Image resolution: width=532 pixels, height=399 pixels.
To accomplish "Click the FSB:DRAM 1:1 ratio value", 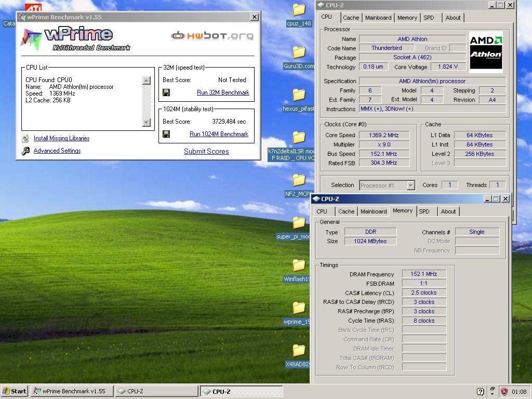I will pyautogui.click(x=424, y=283).
